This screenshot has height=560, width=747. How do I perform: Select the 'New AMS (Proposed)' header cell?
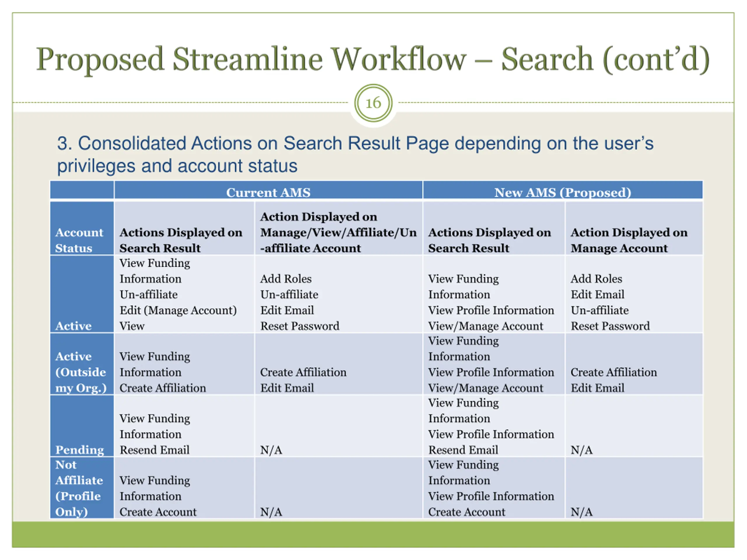point(562,192)
